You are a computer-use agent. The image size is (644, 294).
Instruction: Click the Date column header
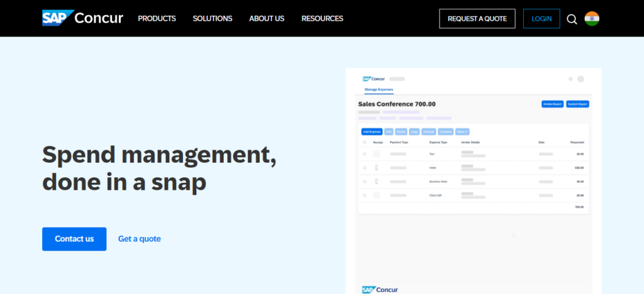[x=541, y=142]
